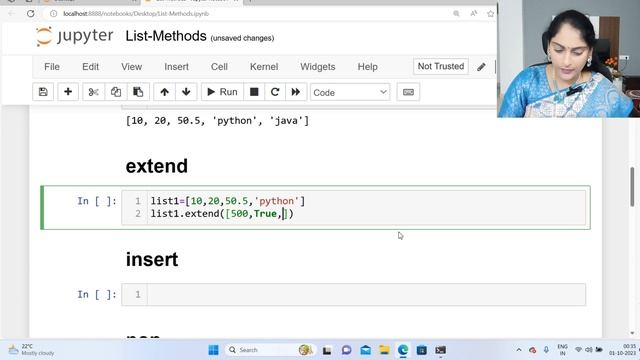Click the favorites star icon in the address bar

tap(491, 13)
